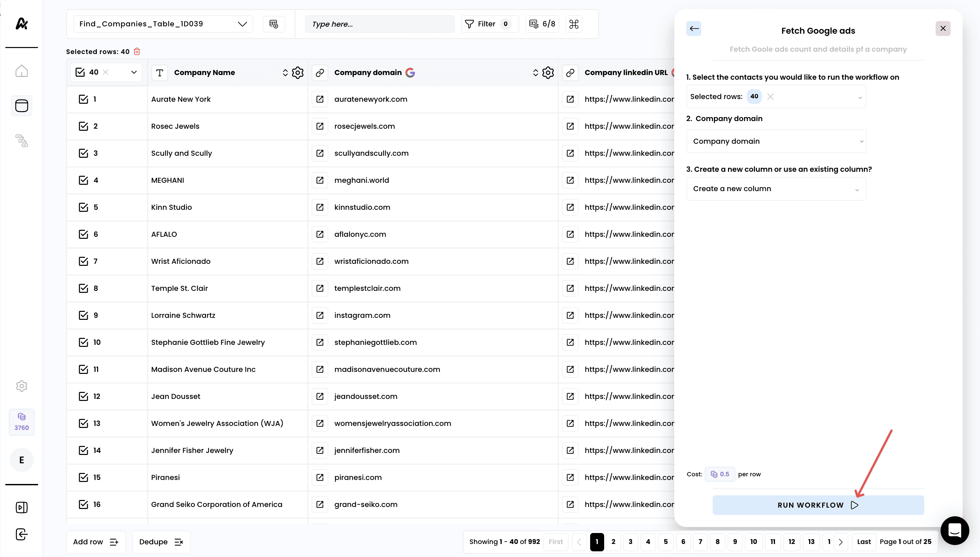Open the Company domain dropdown in panel
980x557 pixels.
click(776, 141)
